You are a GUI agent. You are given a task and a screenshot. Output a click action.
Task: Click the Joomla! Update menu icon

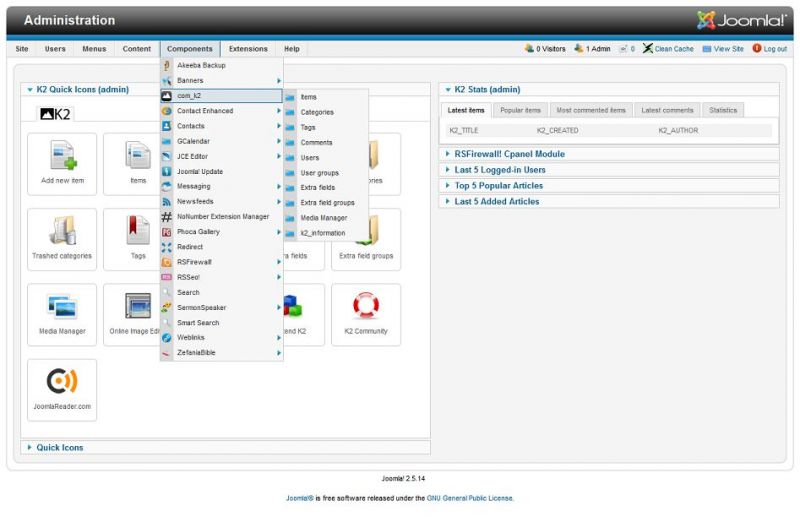tap(166, 171)
